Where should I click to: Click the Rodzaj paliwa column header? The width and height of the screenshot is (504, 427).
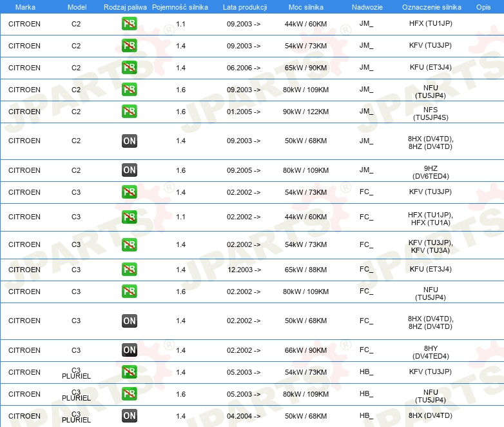click(x=125, y=6)
